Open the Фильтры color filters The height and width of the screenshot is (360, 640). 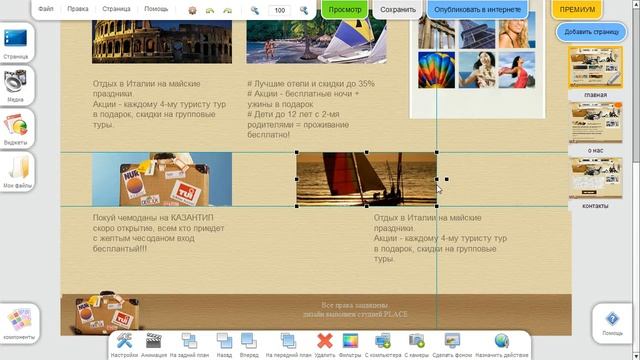point(350,345)
